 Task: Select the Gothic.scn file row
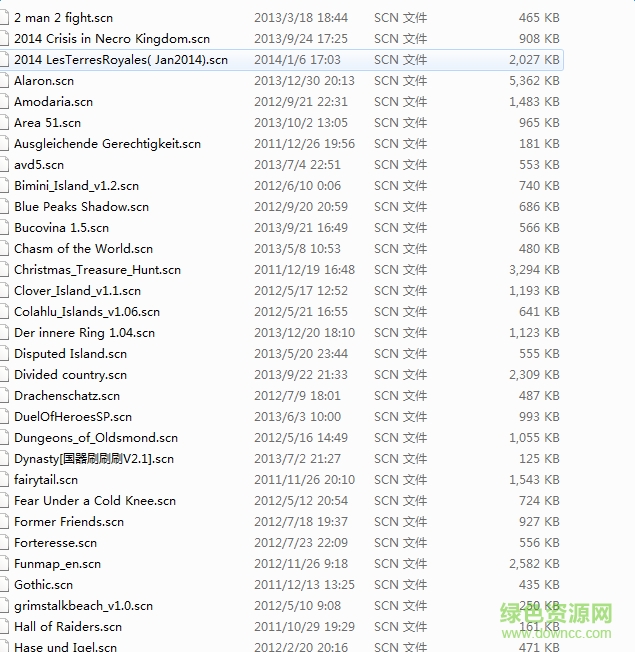pyautogui.click(x=43, y=585)
